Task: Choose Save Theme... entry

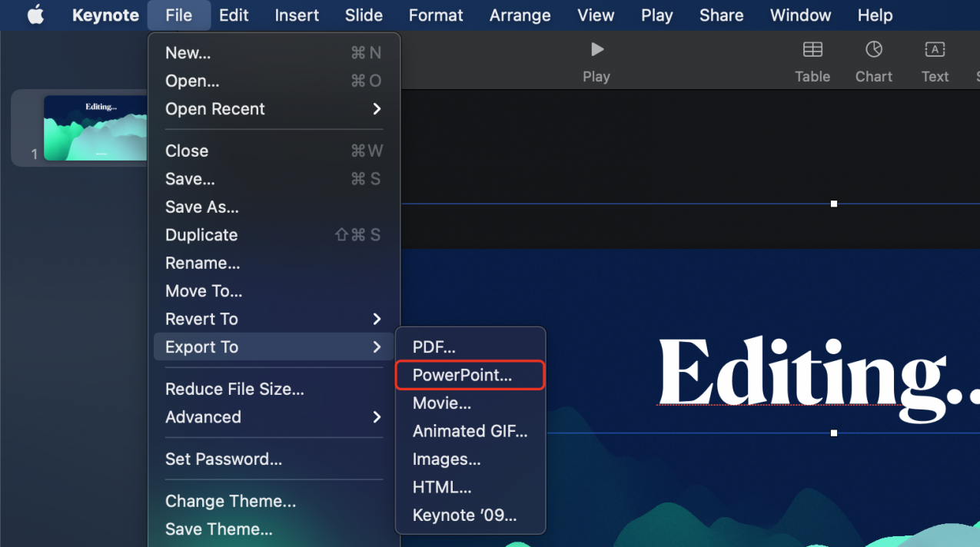Action: click(274, 529)
